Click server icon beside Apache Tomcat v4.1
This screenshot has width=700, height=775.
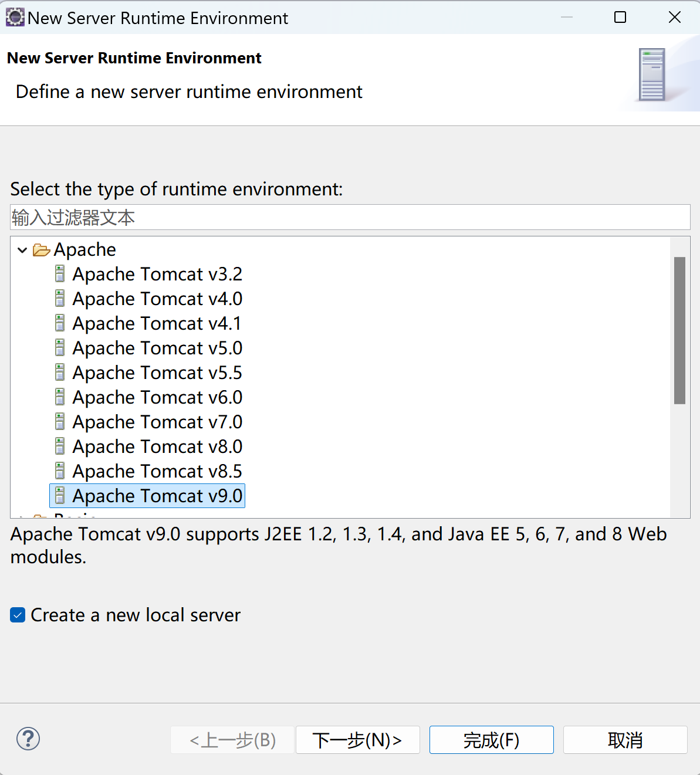pos(60,323)
